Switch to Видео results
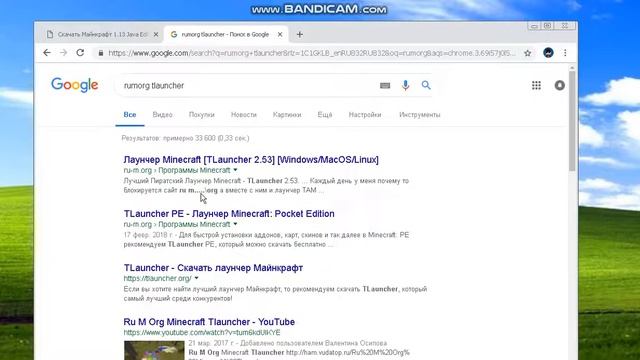This screenshot has height=360, width=640. [x=162, y=115]
